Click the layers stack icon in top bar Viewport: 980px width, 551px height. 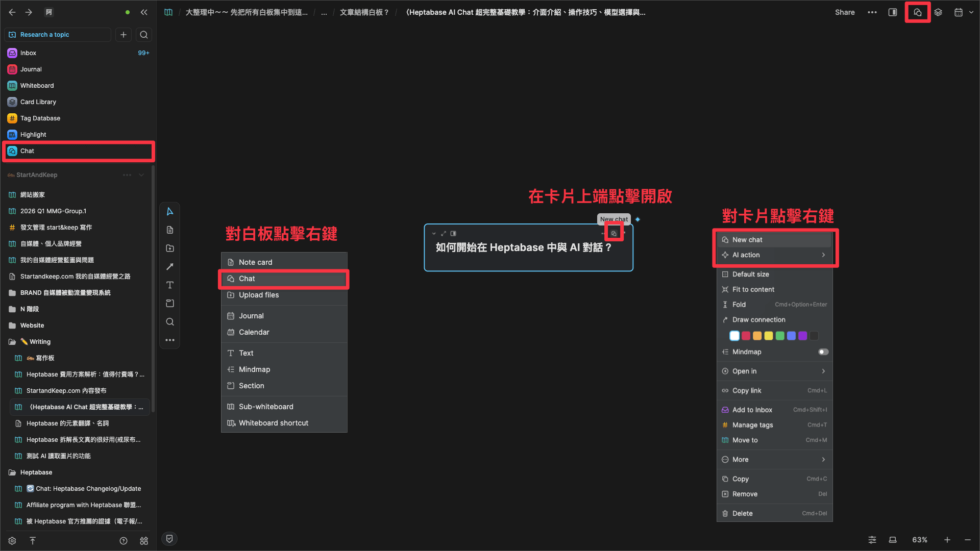coord(938,12)
